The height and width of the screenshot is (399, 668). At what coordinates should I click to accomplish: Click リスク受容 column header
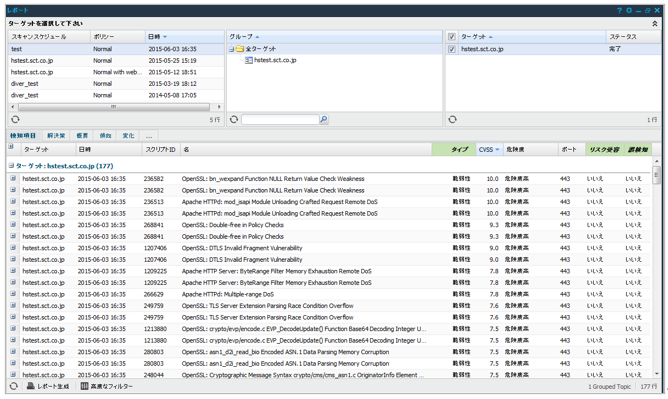[604, 149]
